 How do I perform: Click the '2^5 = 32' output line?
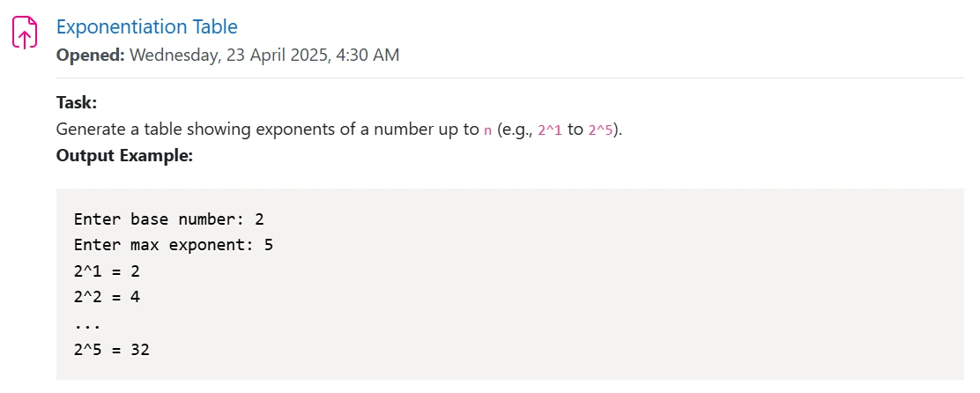(112, 349)
